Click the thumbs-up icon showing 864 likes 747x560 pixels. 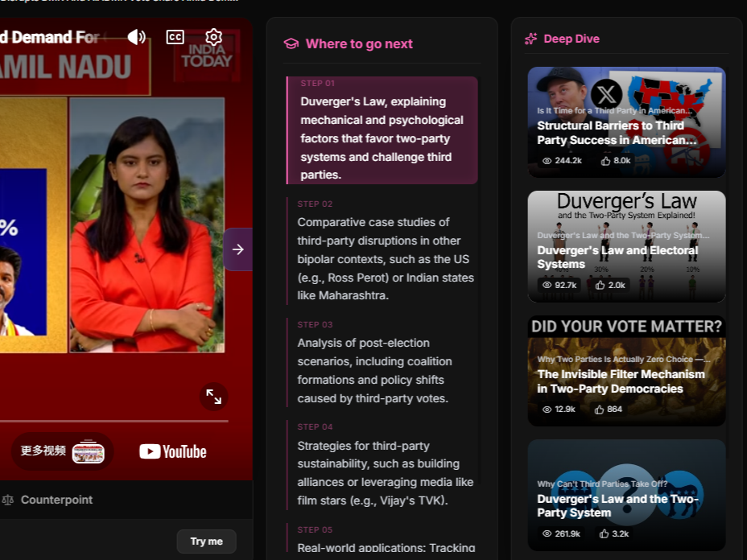click(600, 410)
